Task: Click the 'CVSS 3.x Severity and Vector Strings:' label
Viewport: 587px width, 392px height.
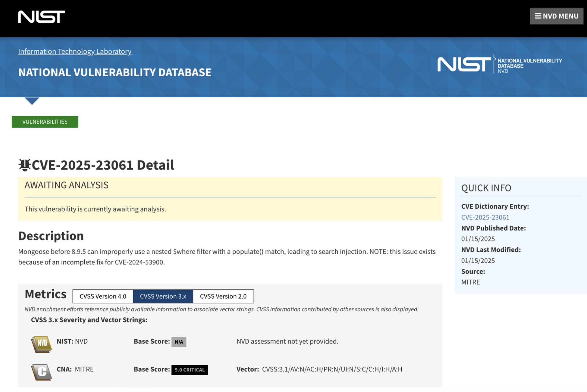Action: (x=89, y=320)
